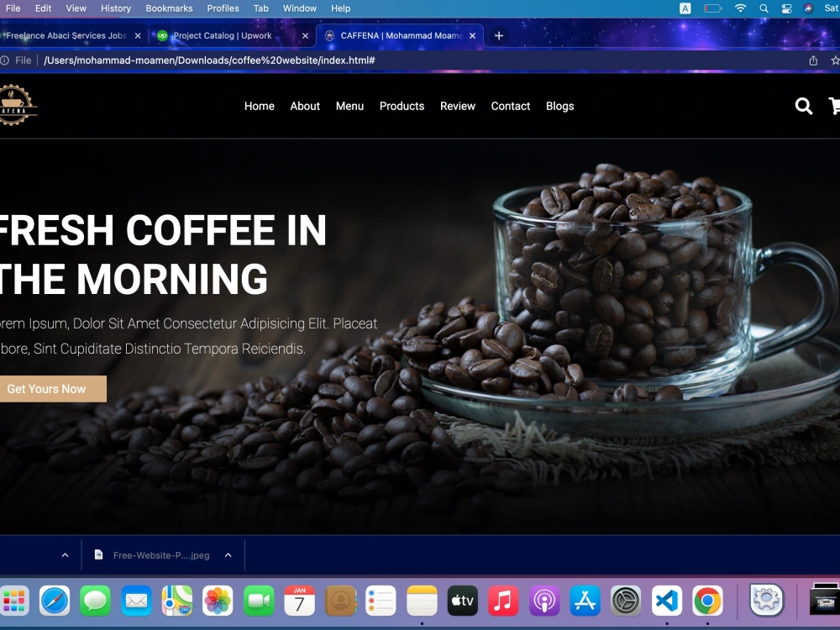The height and width of the screenshot is (630, 840).
Task: Close the CAFFENA tab
Action: 472,36
